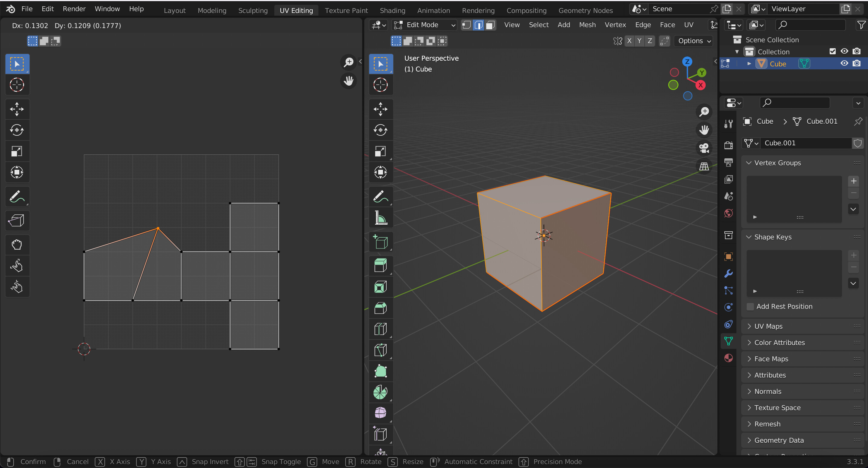Open the Options menu in the viewport header
Viewport: 868px width, 468px height.
click(693, 41)
